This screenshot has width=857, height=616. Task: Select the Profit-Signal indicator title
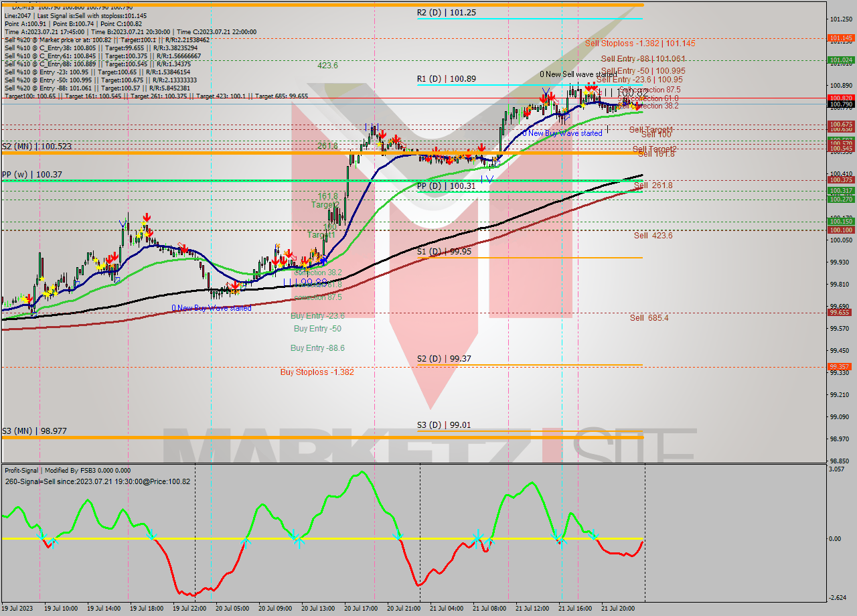pyautogui.click(x=67, y=471)
